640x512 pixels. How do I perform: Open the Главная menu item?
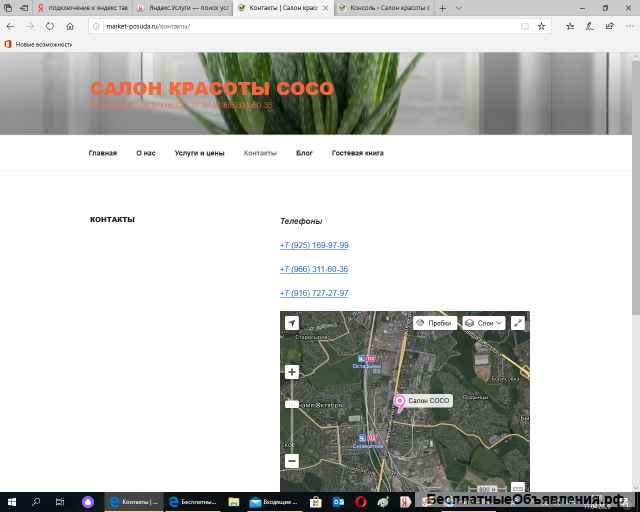tap(103, 153)
